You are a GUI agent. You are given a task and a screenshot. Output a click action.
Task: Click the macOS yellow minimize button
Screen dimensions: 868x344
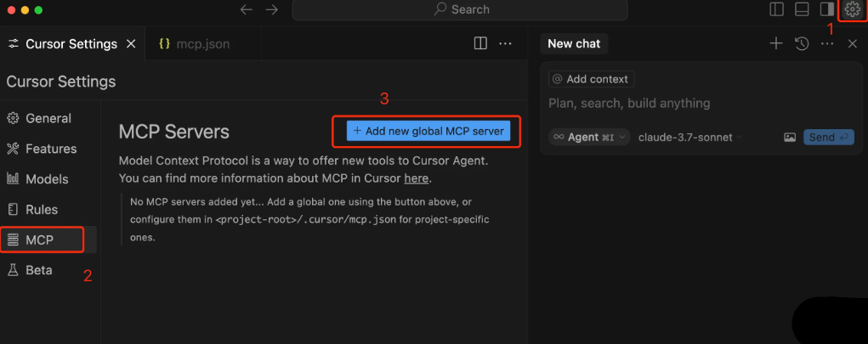(25, 10)
